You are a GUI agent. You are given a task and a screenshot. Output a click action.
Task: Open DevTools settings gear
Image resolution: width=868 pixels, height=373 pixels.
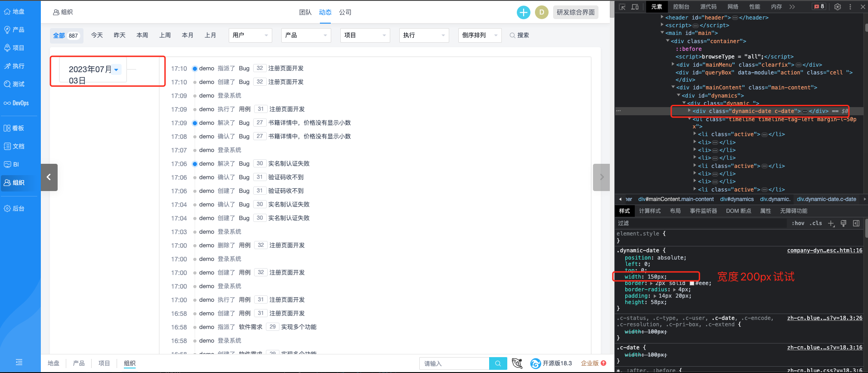838,7
